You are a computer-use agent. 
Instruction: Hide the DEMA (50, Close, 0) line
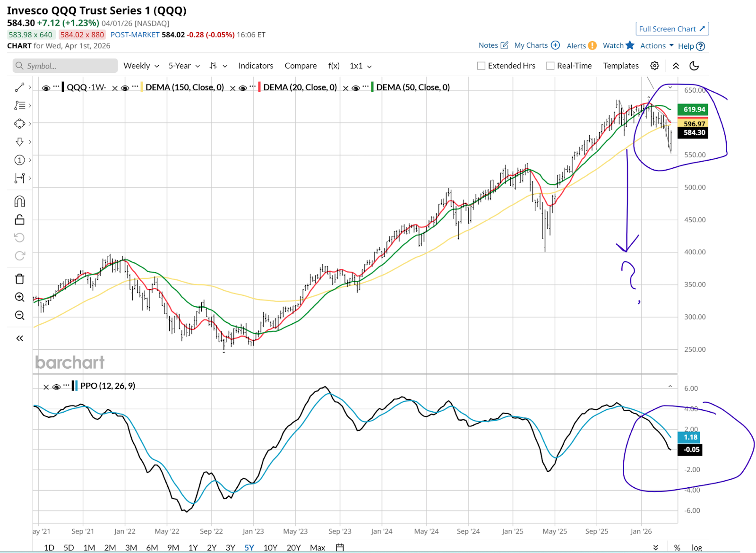(356, 88)
